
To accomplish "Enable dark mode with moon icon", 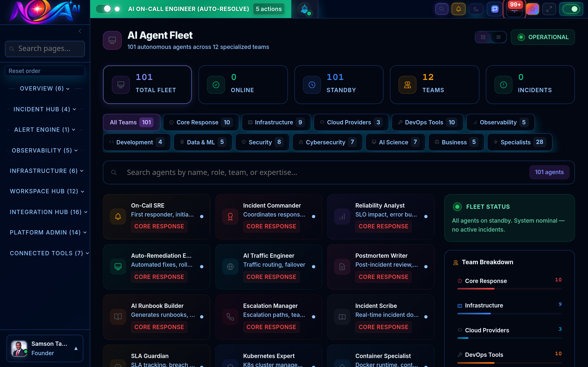I will (x=476, y=9).
